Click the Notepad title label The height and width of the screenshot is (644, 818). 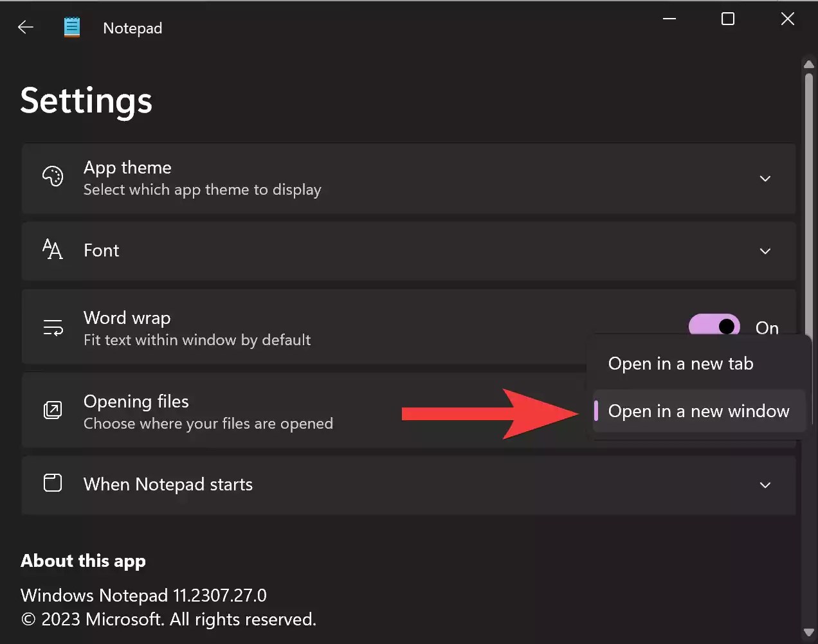pyautogui.click(x=132, y=28)
